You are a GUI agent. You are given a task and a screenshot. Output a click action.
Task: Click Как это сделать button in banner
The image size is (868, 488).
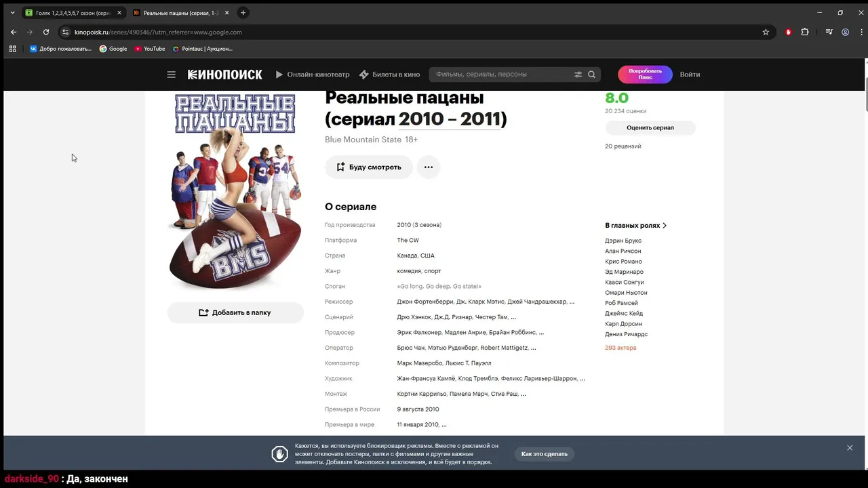click(545, 453)
